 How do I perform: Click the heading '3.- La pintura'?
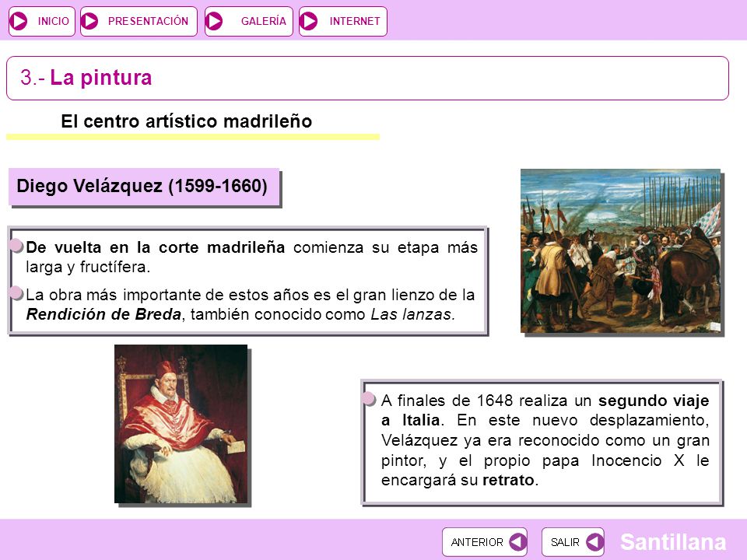(86, 78)
